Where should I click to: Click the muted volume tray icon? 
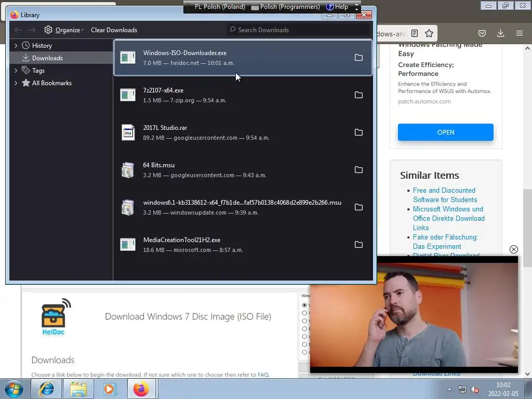pos(475,389)
